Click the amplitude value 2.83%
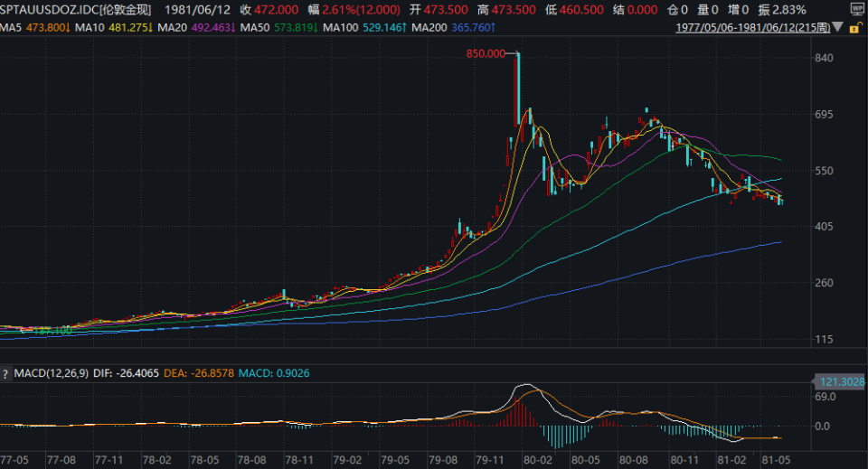The image size is (868, 469). 788,10
